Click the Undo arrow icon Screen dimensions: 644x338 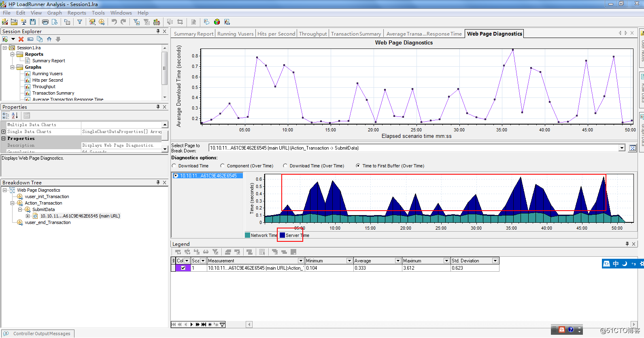tap(114, 22)
